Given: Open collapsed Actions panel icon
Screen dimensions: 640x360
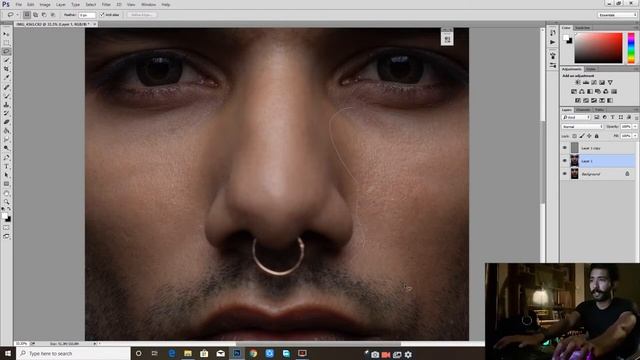Looking at the screenshot, I should (x=553, y=42).
